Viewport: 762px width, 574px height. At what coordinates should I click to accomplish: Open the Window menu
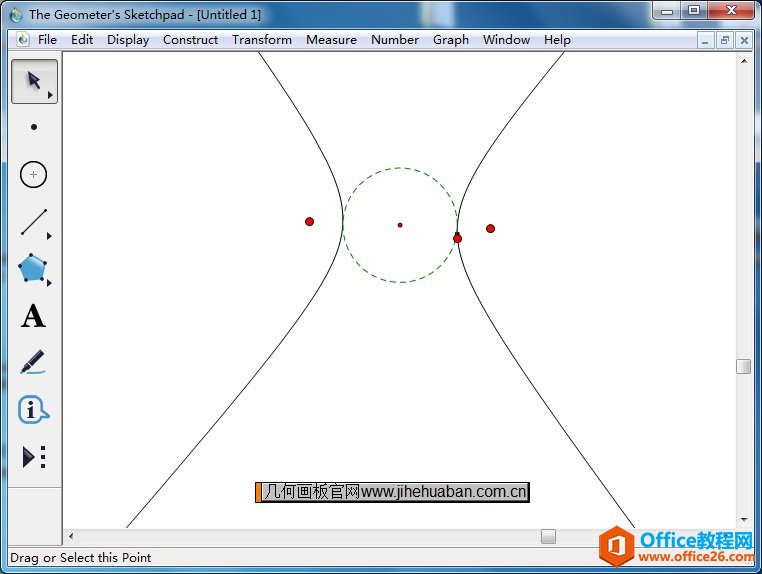[506, 40]
